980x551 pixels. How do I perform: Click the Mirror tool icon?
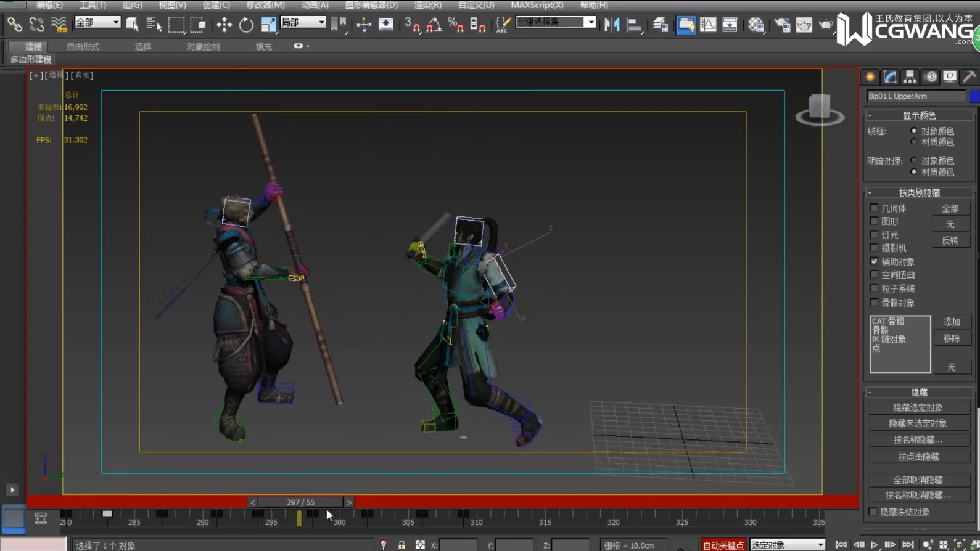(612, 25)
